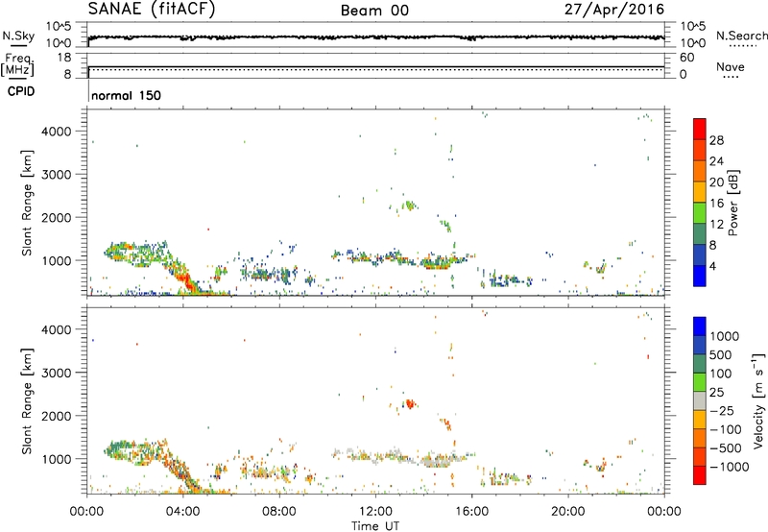Click the blue bottom segment of the Power colorbar
768x532 pixels.
click(700, 276)
